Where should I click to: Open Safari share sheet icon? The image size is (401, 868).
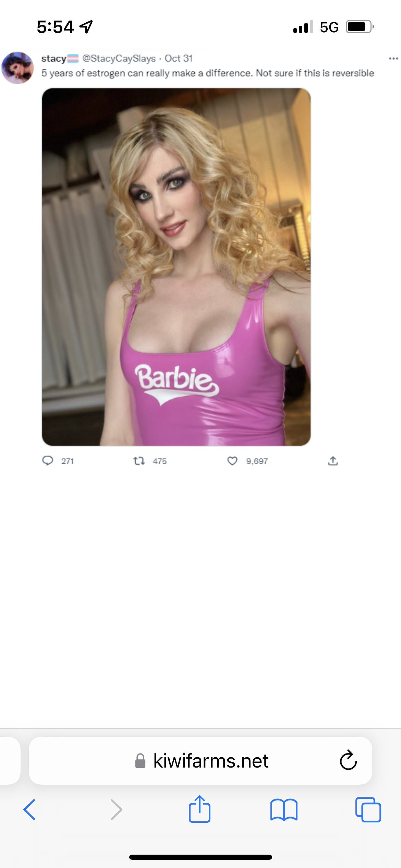[199, 809]
